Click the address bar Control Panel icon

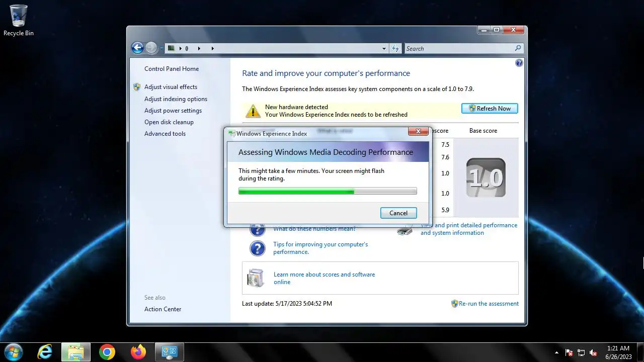click(x=171, y=48)
